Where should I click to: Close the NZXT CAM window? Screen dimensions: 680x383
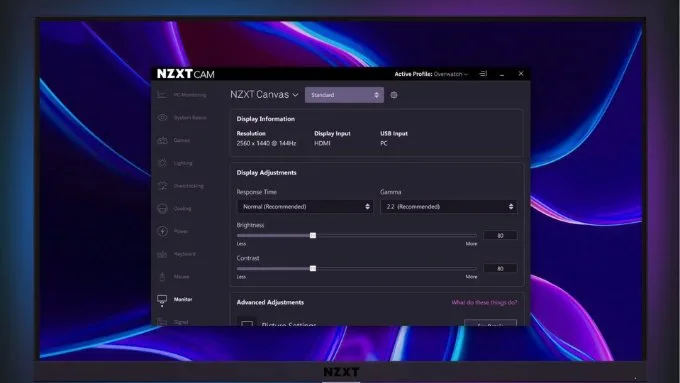tap(521, 74)
